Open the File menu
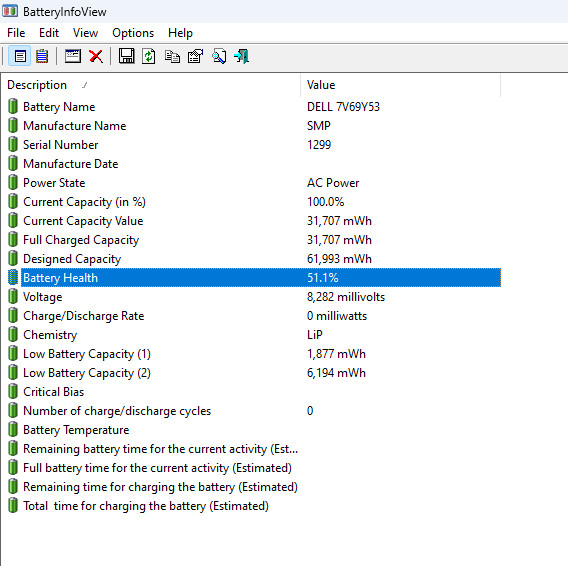Viewport: 568px width, 566px height. (16, 33)
